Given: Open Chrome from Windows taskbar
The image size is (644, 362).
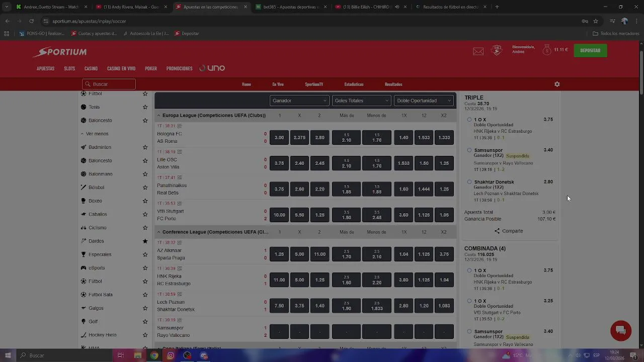Looking at the screenshot, I should [154, 355].
